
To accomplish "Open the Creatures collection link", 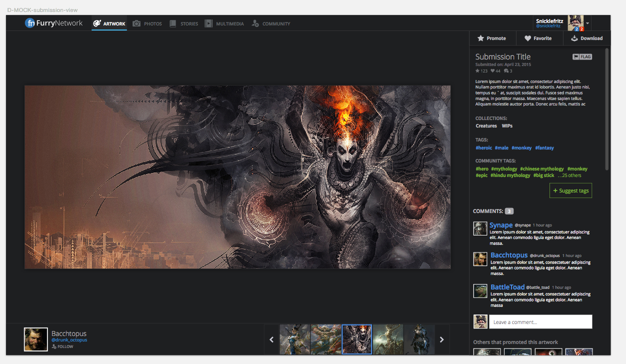I will tap(486, 126).
